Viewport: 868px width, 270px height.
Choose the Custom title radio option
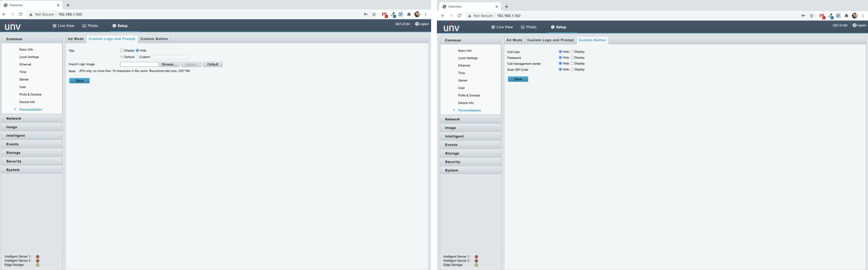(137, 57)
